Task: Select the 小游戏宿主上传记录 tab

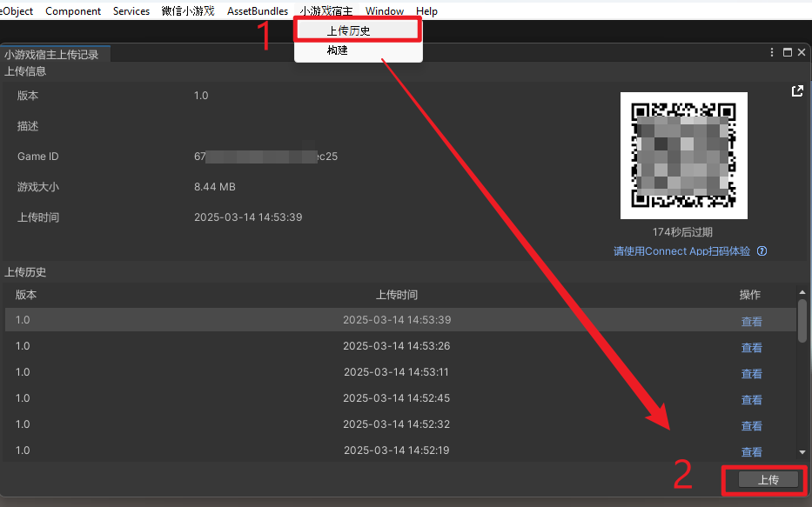Action: click(x=52, y=54)
